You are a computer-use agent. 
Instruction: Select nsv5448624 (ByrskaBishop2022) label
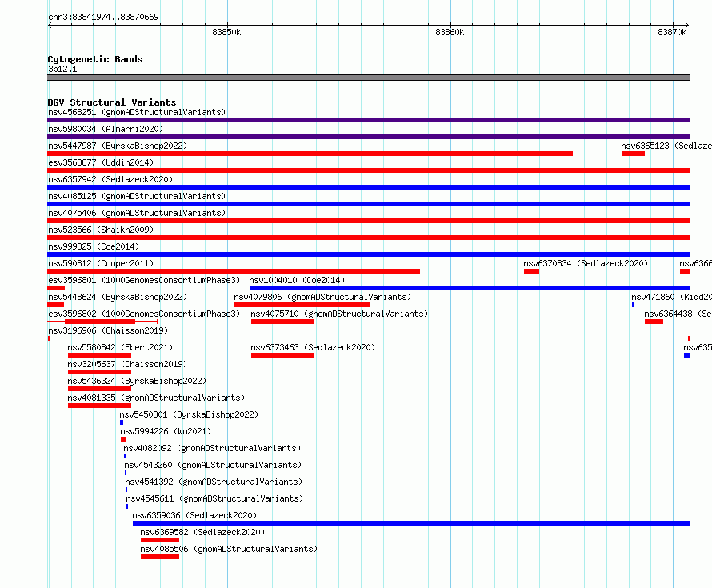pyautogui.click(x=118, y=297)
